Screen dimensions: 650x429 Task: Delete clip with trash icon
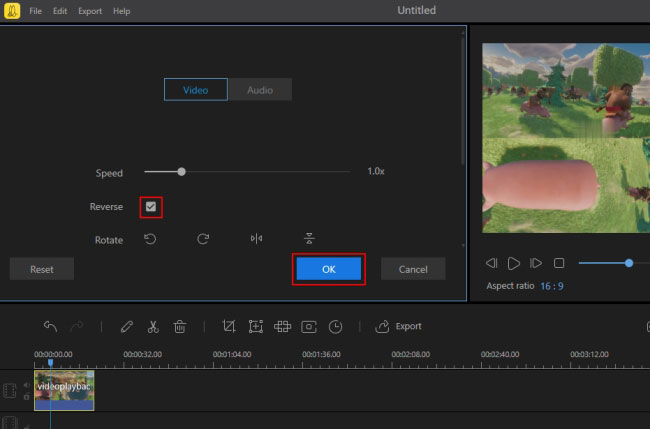[179, 327]
